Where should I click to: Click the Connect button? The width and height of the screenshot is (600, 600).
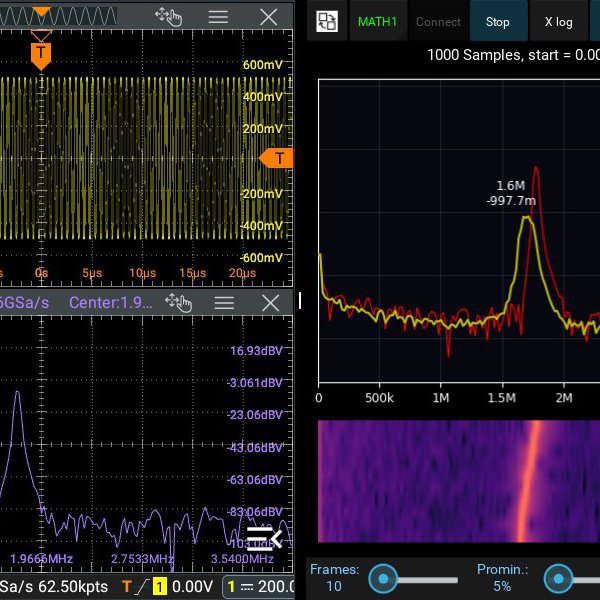click(x=438, y=21)
